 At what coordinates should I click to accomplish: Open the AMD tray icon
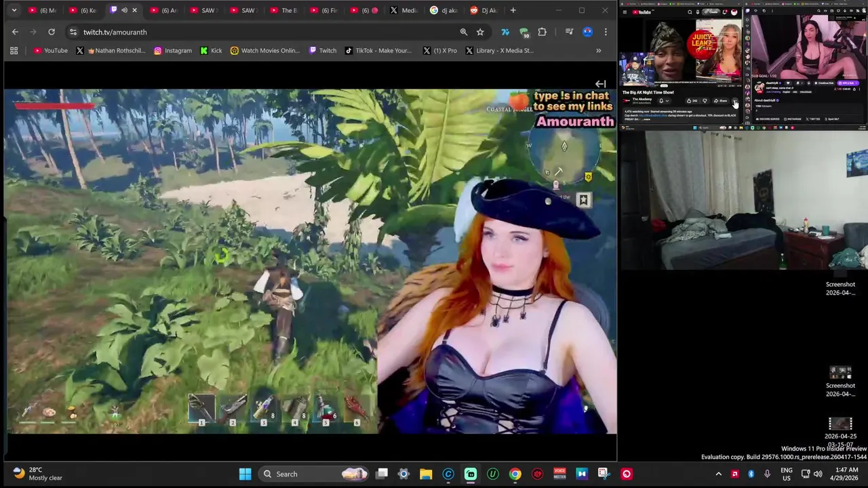pyautogui.click(x=734, y=474)
